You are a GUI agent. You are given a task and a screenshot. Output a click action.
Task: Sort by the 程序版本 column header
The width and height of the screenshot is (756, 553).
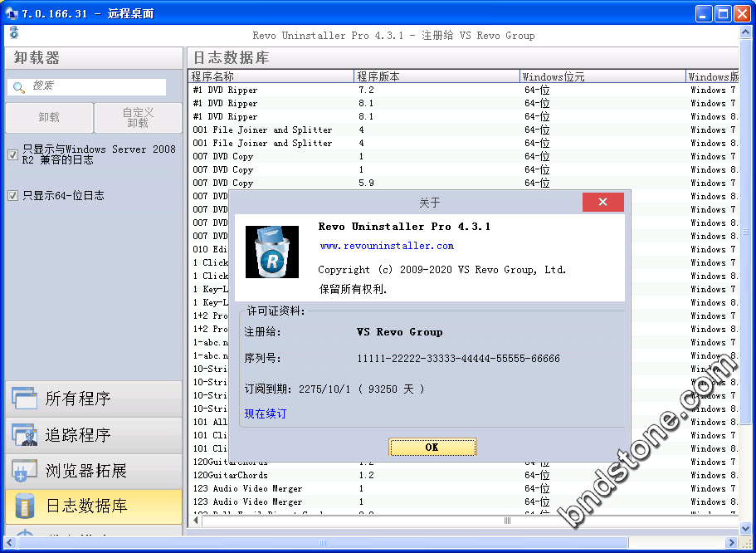coord(437,76)
